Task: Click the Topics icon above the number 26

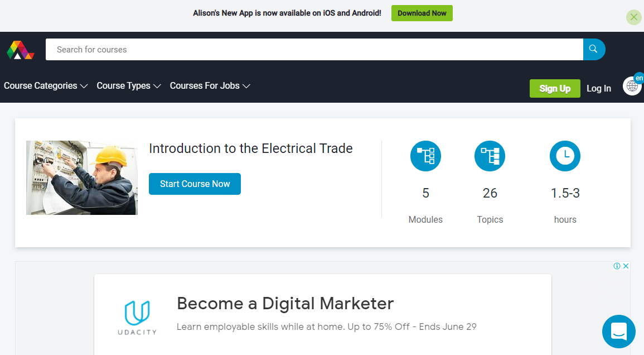Action: (x=490, y=156)
